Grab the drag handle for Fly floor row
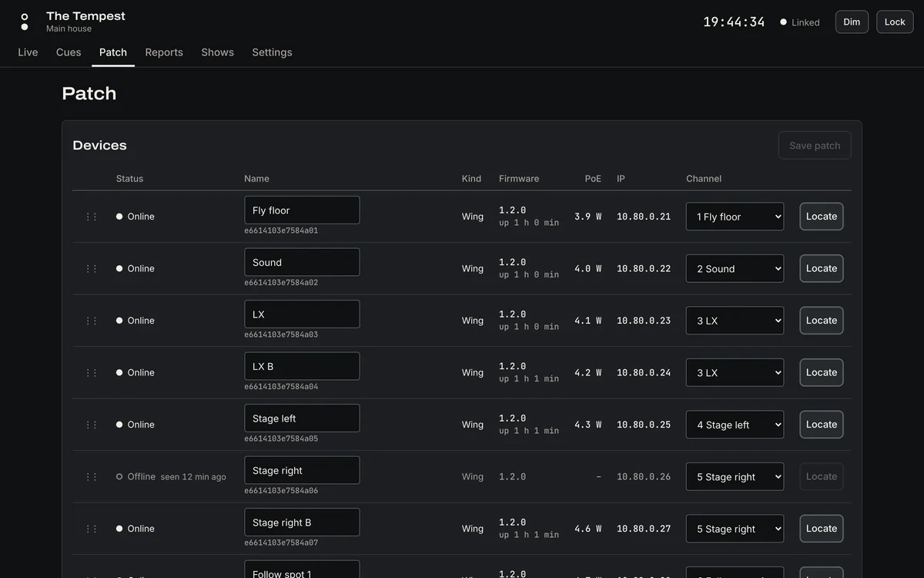 (92, 217)
